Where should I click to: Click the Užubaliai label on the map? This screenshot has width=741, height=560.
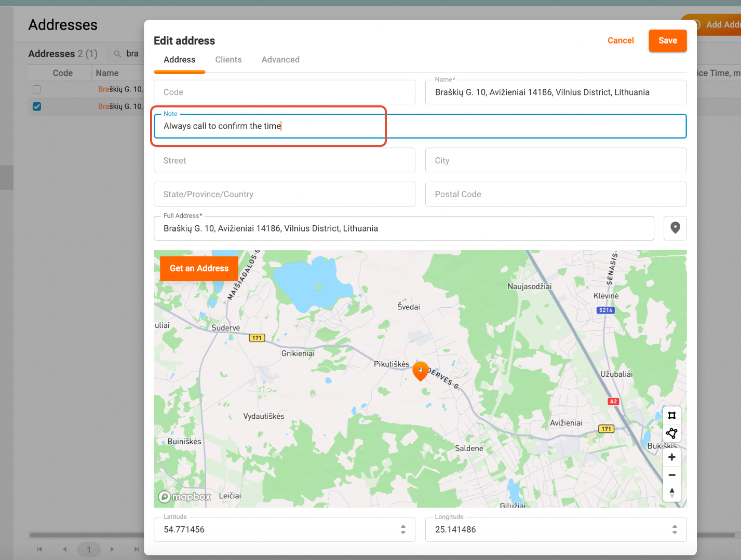(616, 374)
